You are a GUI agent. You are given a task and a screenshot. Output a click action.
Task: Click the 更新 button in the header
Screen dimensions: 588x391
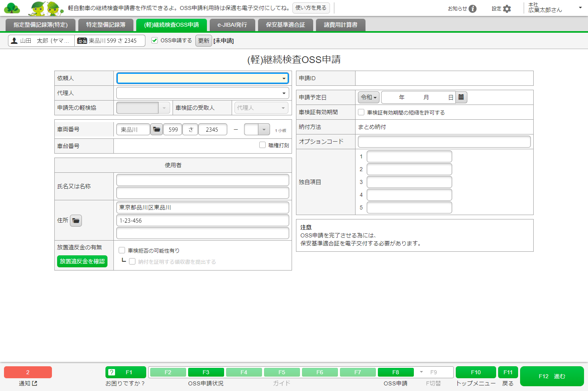(204, 40)
